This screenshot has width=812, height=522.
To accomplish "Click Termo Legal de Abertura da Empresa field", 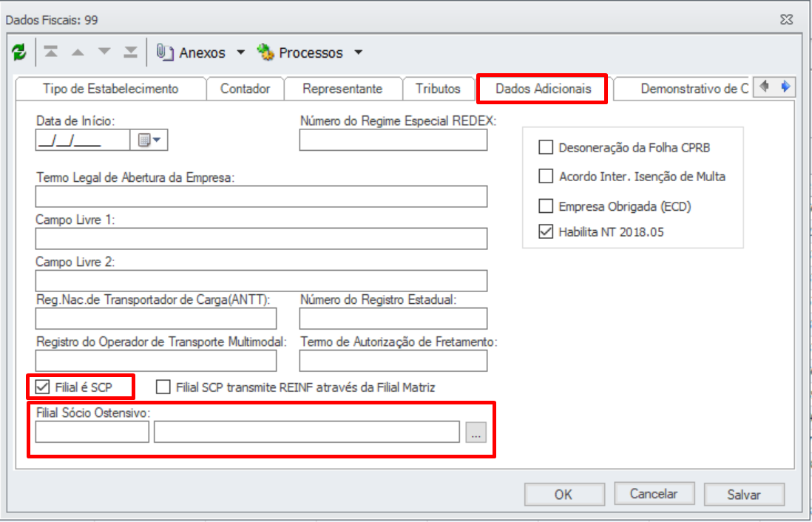I will pos(262,197).
